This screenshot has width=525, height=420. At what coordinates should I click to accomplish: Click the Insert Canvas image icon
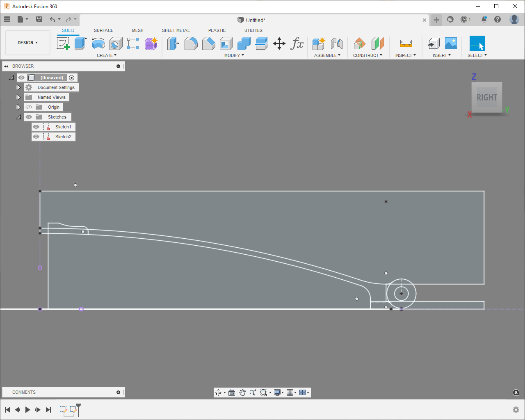click(x=451, y=43)
